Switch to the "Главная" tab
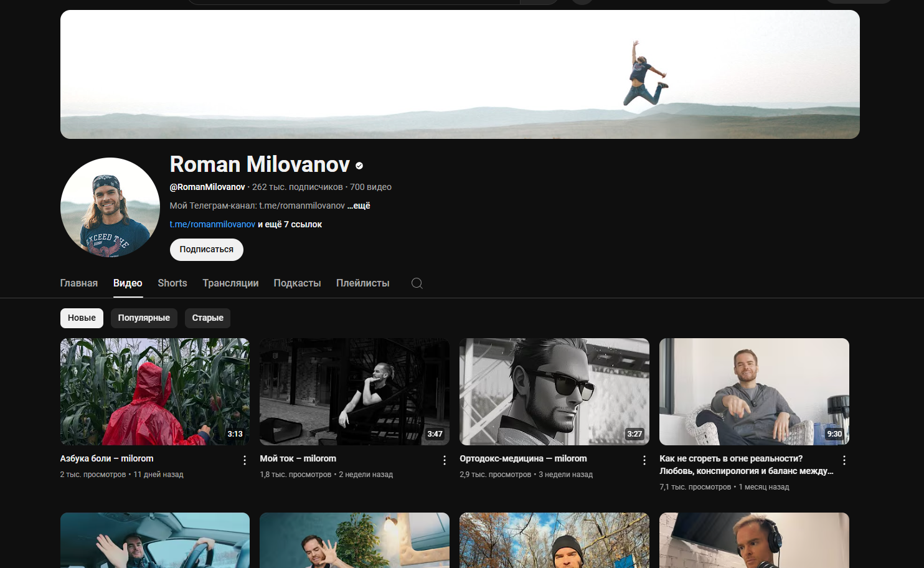 tap(79, 283)
